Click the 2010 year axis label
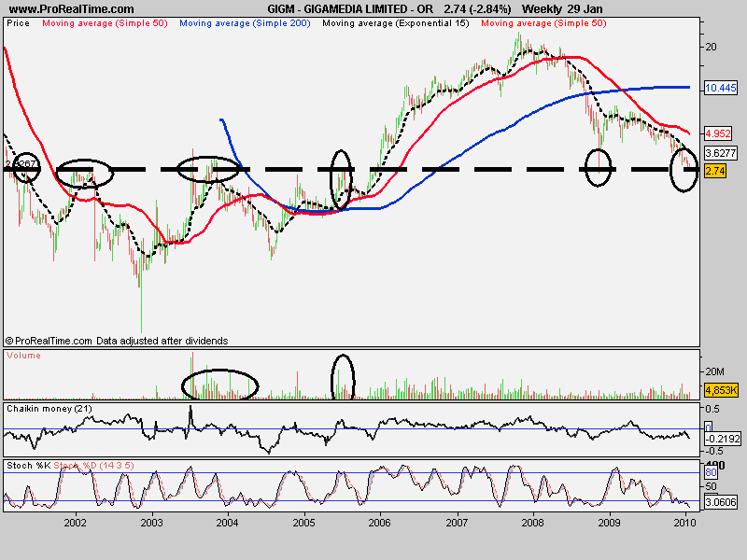The image size is (747, 560). (x=685, y=523)
